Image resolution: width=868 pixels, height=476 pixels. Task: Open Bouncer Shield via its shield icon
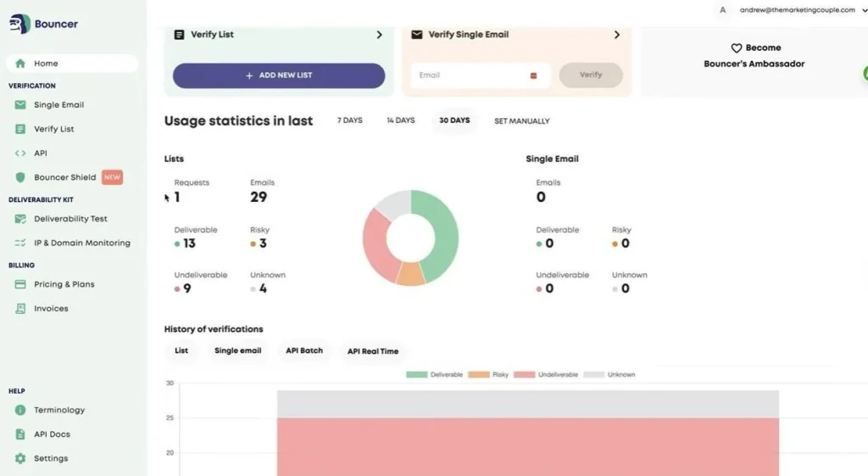pos(20,177)
